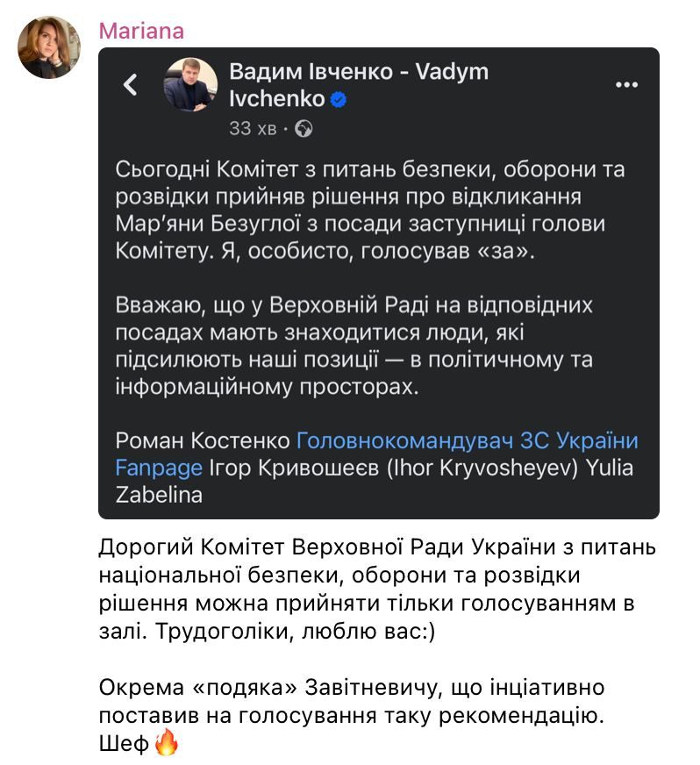Screen dimensions: 700x765
Task: Click the post paragraph starting "Сьогодні Комітет"
Action: tap(369, 210)
